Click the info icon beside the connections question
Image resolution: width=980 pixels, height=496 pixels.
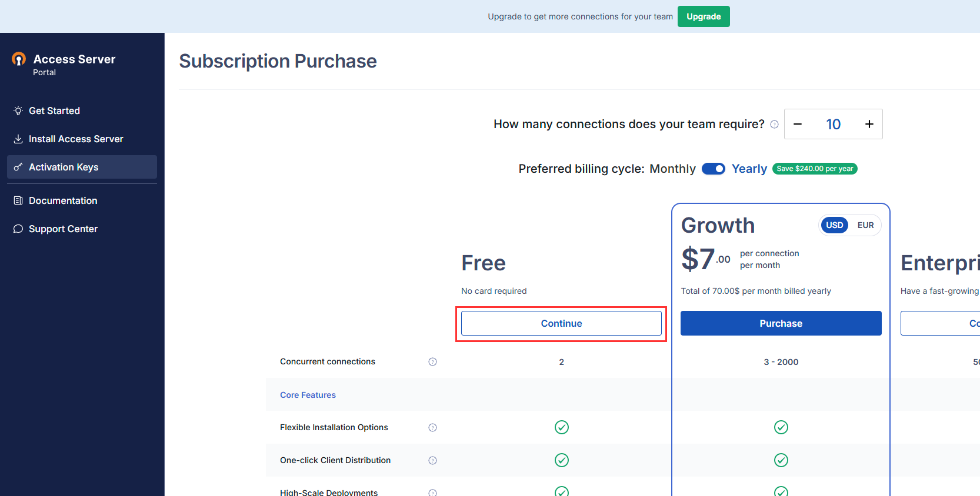click(774, 124)
